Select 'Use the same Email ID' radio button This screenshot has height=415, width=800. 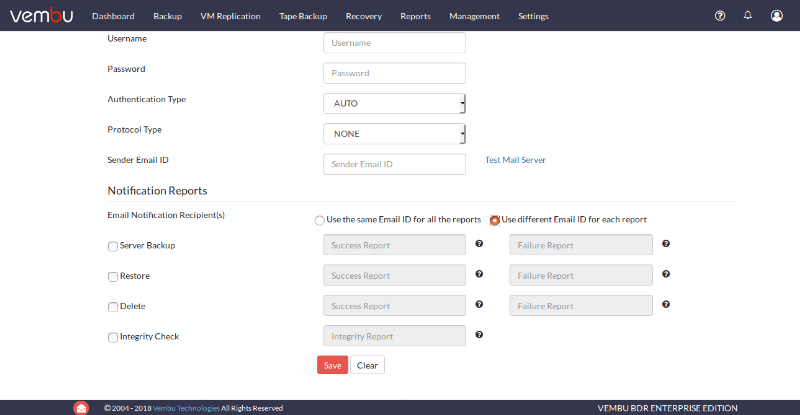tap(319, 221)
